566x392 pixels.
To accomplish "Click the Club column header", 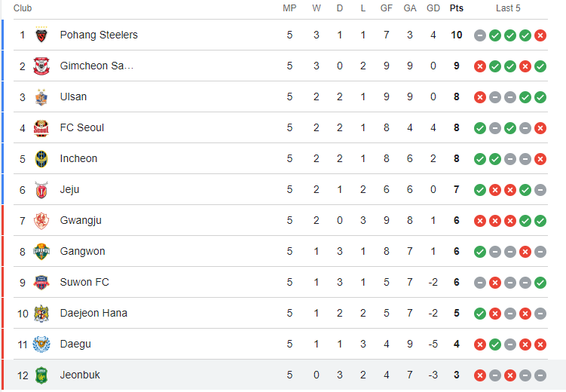I will tap(23, 8).
